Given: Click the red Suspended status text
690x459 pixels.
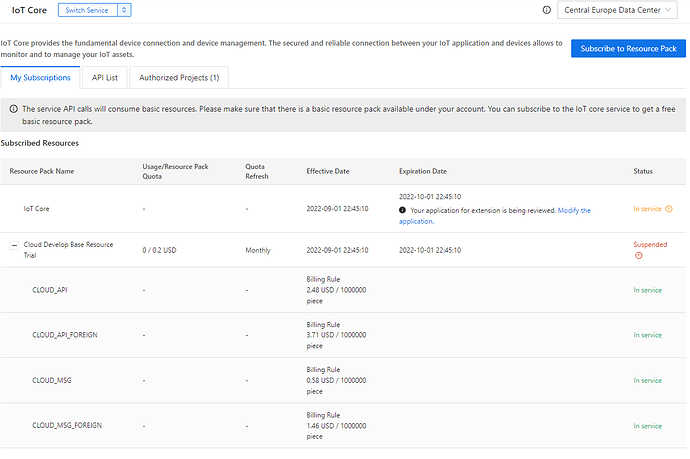Looking at the screenshot, I should pyautogui.click(x=650, y=244).
